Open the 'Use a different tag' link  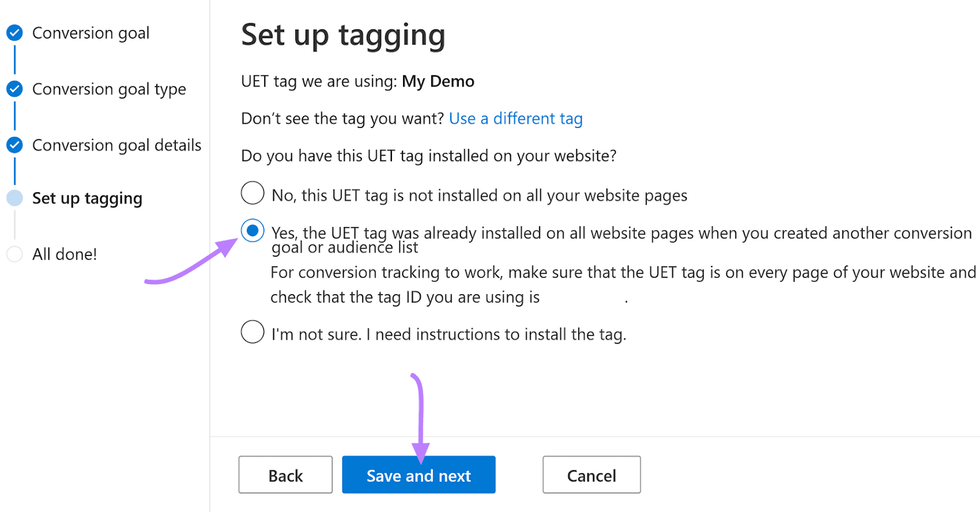[x=516, y=118]
